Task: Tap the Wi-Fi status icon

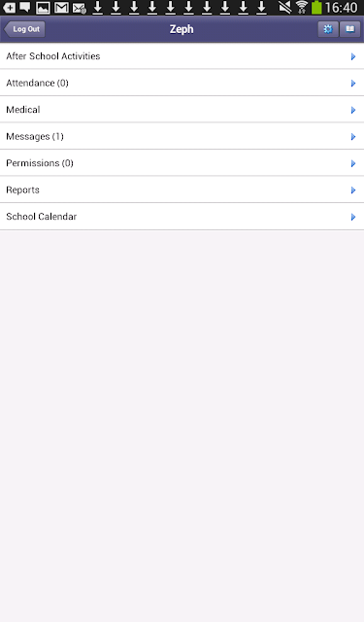Action: coord(302,7)
